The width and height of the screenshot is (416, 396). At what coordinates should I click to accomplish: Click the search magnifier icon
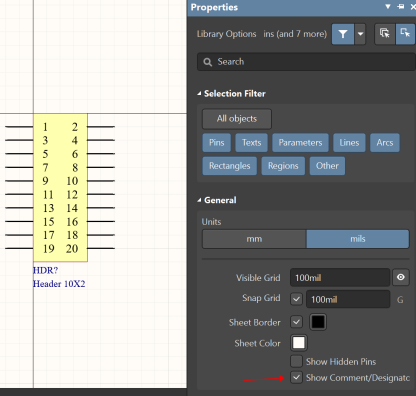click(x=207, y=62)
